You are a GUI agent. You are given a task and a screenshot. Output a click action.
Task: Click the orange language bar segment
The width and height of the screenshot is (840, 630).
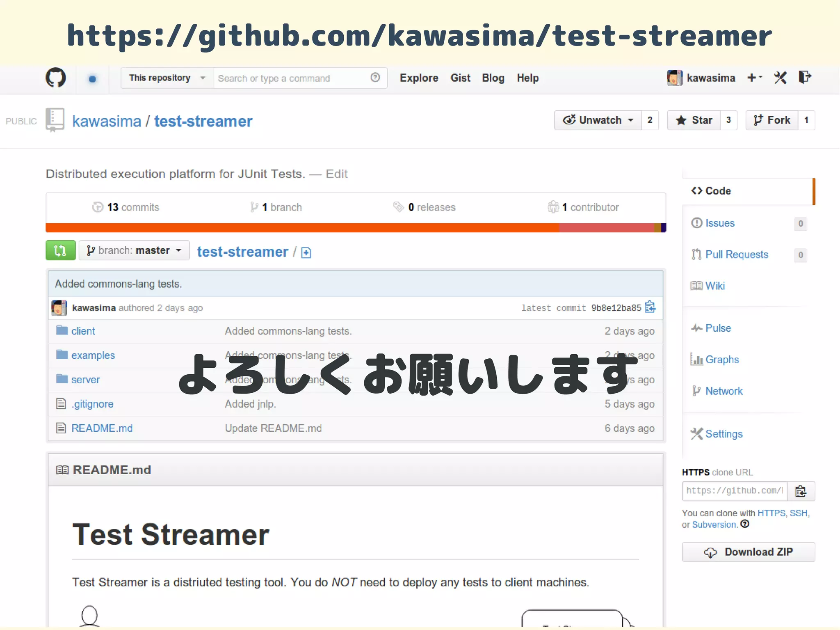302,228
